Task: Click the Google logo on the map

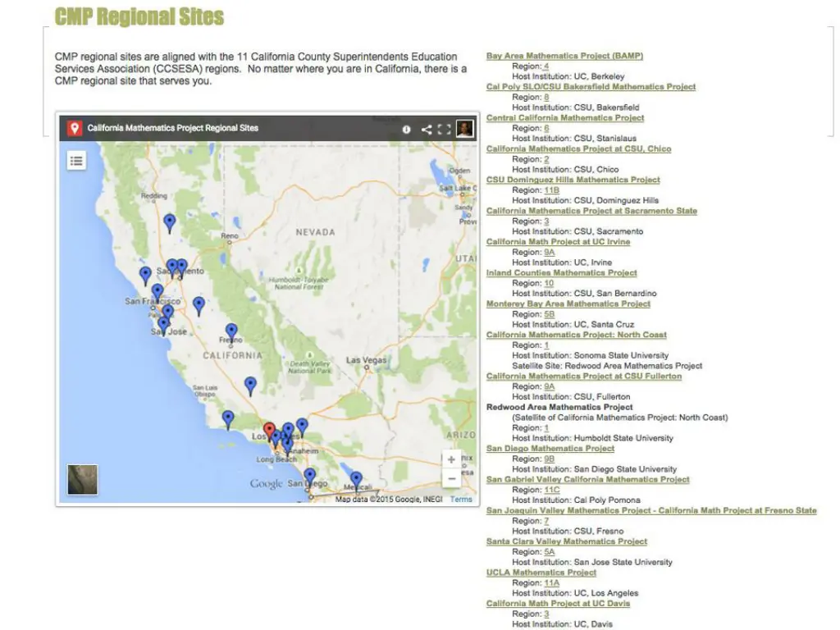Action: (267, 484)
